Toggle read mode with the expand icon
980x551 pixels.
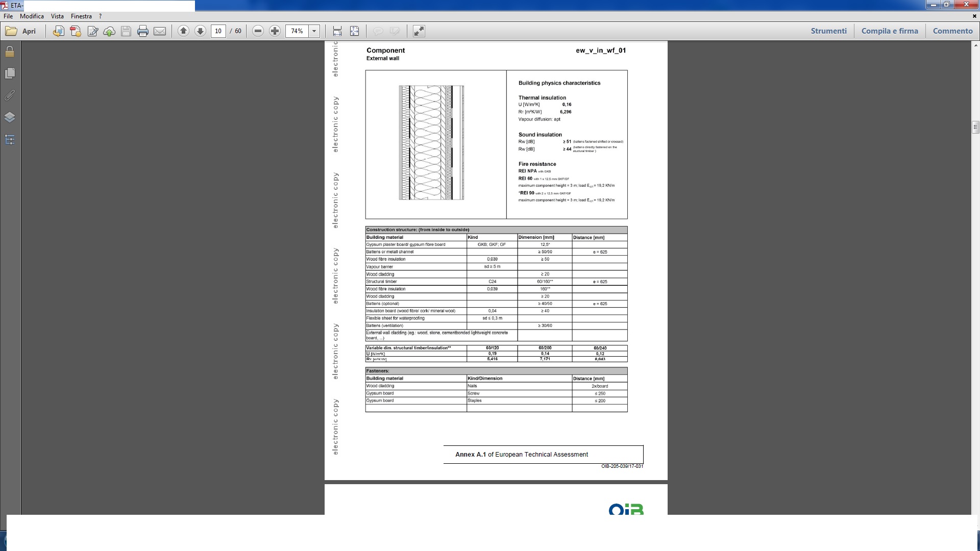coord(419,31)
